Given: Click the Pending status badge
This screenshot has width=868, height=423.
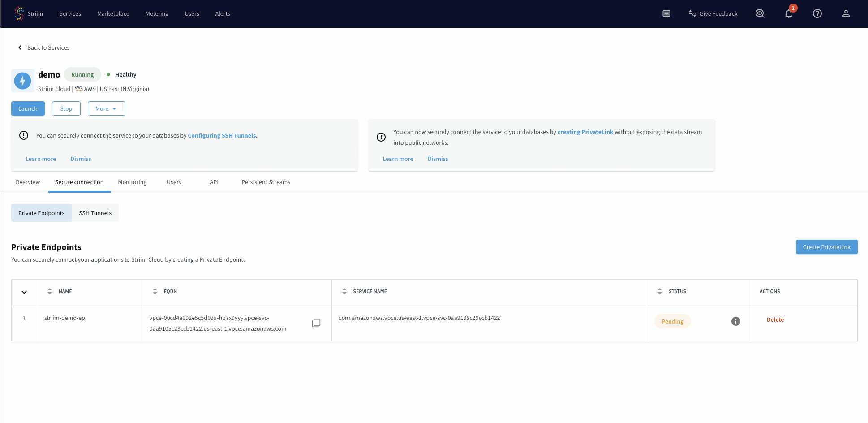Looking at the screenshot, I should tap(672, 321).
